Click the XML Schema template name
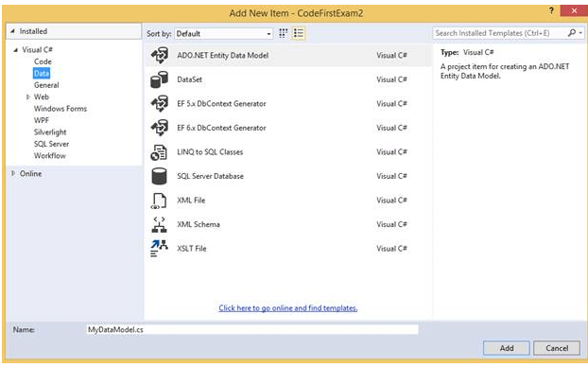The height and width of the screenshot is (367, 588). click(199, 224)
